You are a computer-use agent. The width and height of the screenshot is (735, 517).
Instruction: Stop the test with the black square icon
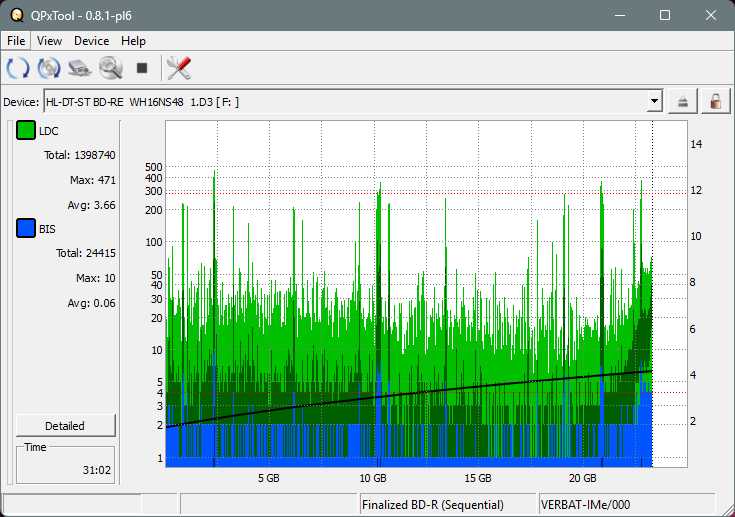coord(142,68)
